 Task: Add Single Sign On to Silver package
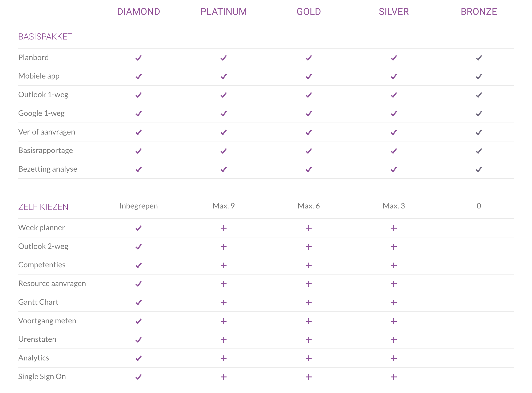click(394, 377)
